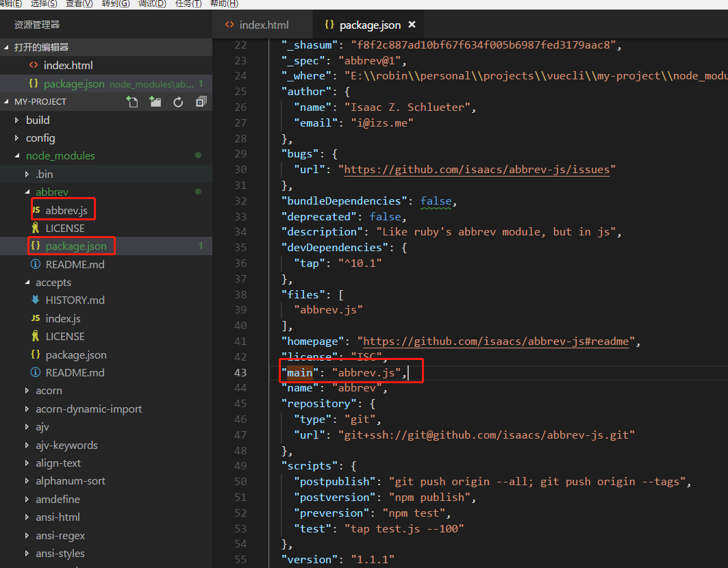Open HISTORY.md in the accepts folder
This screenshot has height=568, width=728.
click(75, 300)
